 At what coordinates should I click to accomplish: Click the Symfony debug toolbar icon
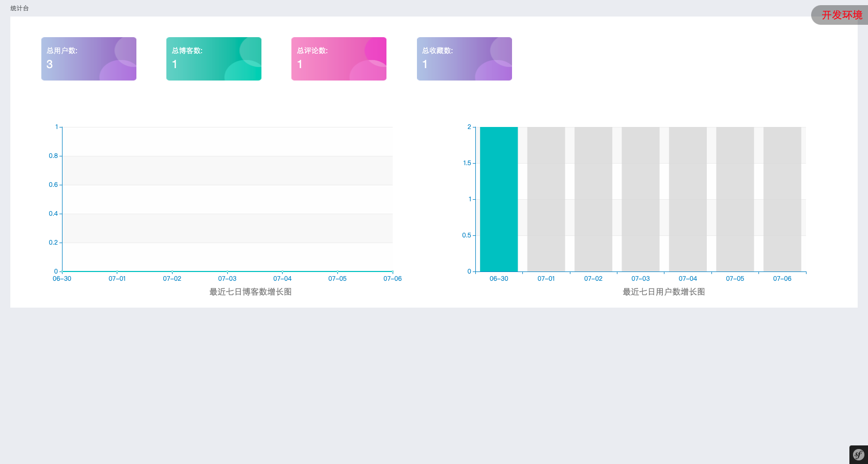[858, 455]
